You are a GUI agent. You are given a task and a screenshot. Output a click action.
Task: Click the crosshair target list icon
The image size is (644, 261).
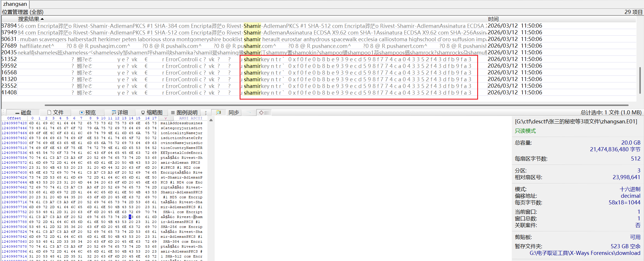coord(264,113)
